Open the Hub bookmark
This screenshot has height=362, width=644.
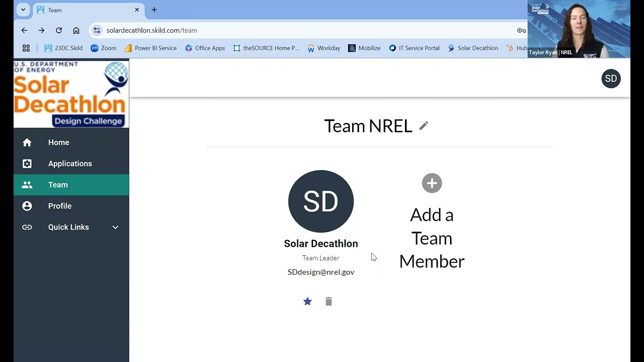(x=517, y=48)
